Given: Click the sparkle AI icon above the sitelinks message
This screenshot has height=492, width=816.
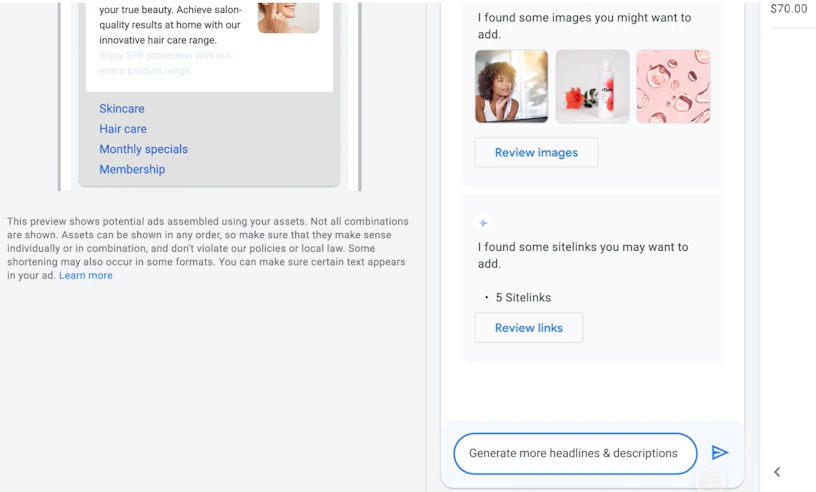Looking at the screenshot, I should tap(483, 223).
